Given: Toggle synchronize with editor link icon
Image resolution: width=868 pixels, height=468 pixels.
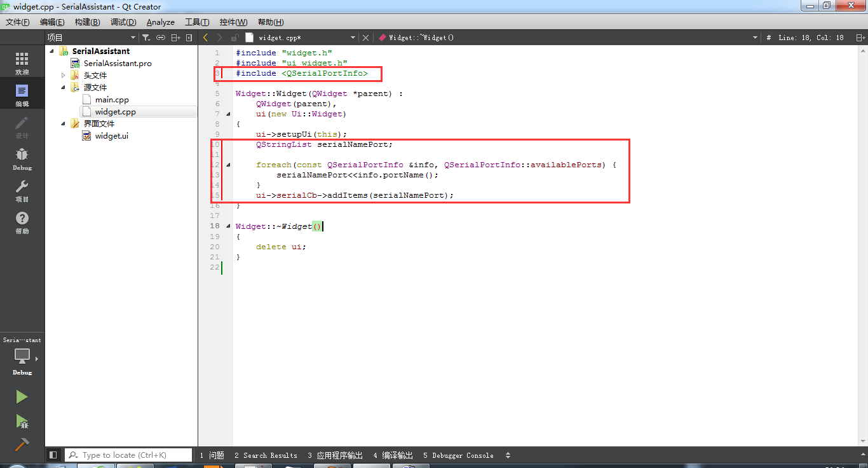Looking at the screenshot, I should pyautogui.click(x=161, y=38).
